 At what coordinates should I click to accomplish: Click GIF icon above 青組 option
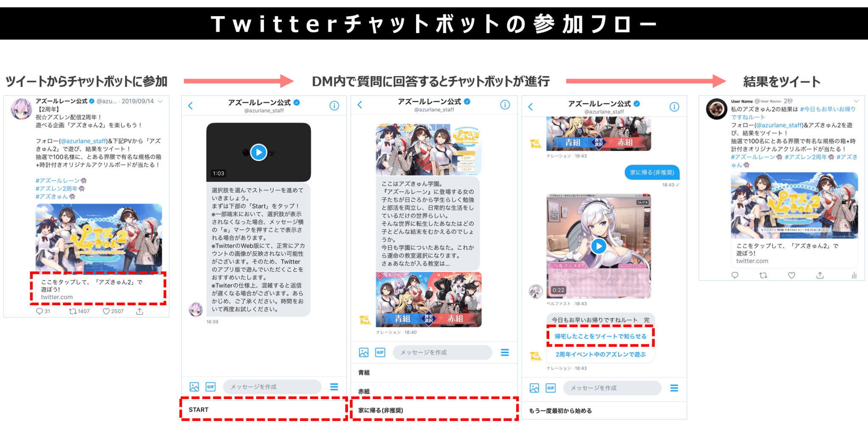click(x=380, y=352)
